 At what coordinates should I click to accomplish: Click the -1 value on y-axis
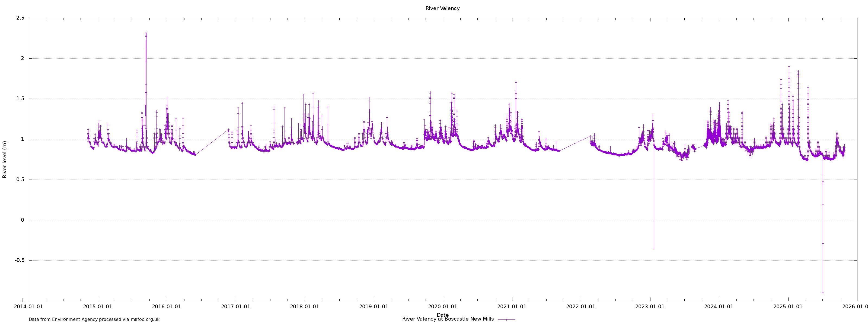click(22, 301)
